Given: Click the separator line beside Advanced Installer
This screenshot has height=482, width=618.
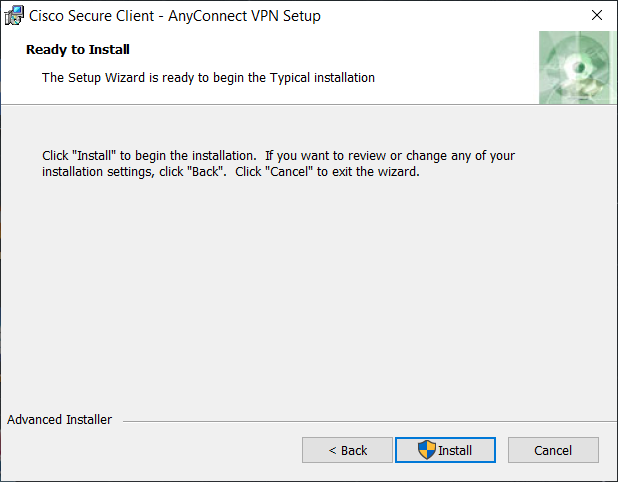Looking at the screenshot, I should (360, 421).
